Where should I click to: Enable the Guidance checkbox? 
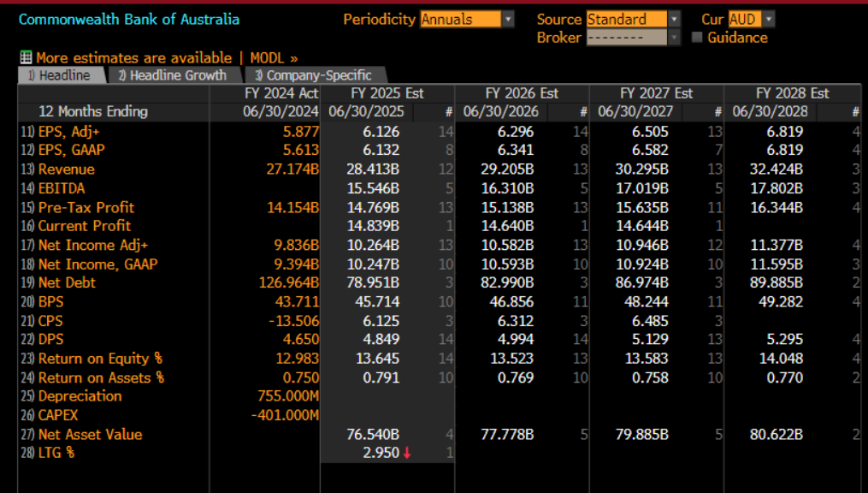click(697, 37)
